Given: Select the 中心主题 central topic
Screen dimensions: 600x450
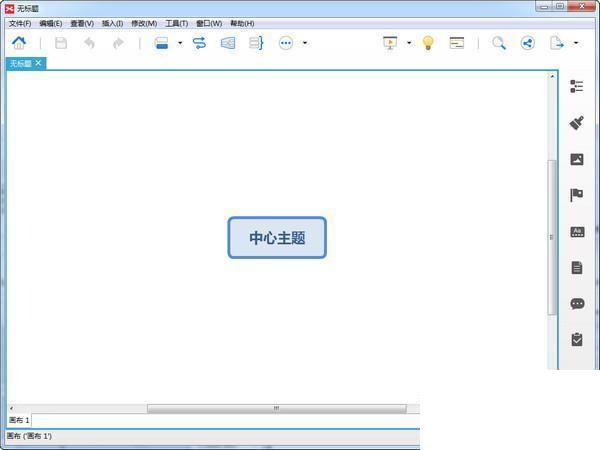Looking at the screenshot, I should (277, 238).
